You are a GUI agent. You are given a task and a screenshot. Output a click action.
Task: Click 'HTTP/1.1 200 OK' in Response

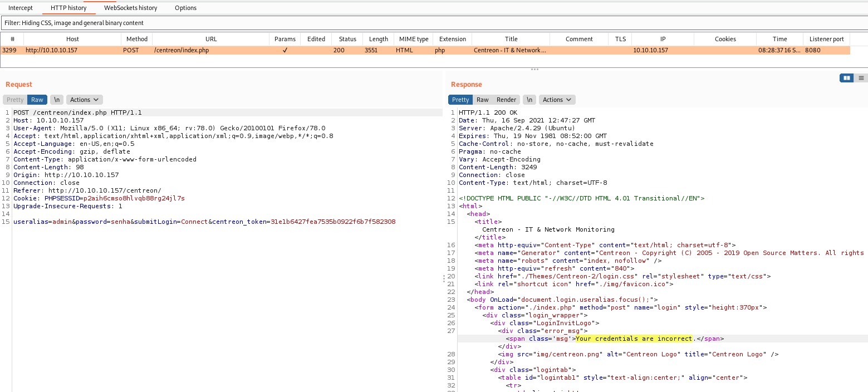point(488,112)
